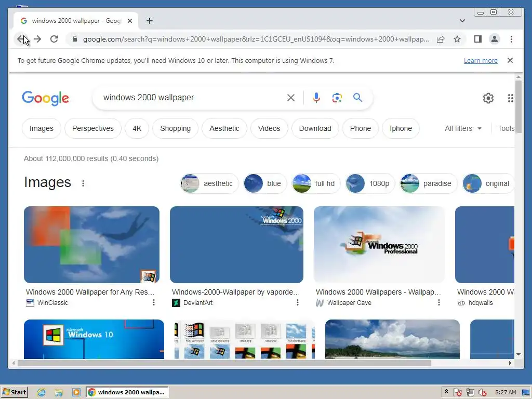This screenshot has width=532, height=399.
Task: Switch to the Videos filter
Action: coord(269,128)
